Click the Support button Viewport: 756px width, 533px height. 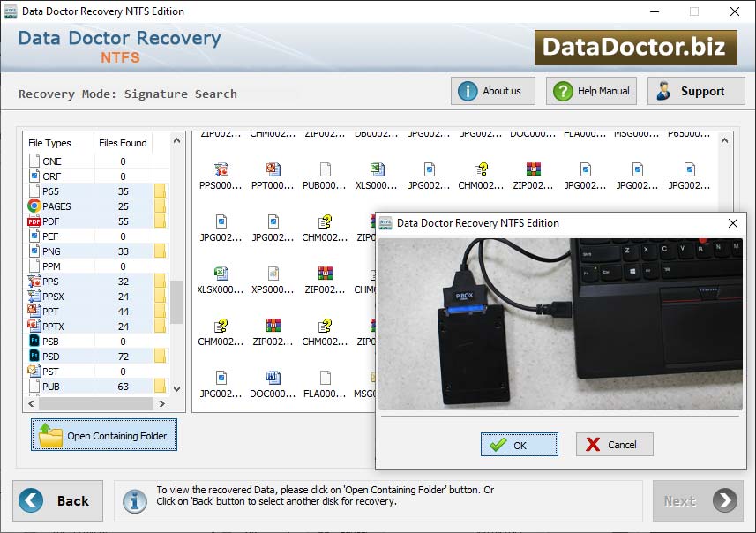pyautogui.click(x=695, y=90)
